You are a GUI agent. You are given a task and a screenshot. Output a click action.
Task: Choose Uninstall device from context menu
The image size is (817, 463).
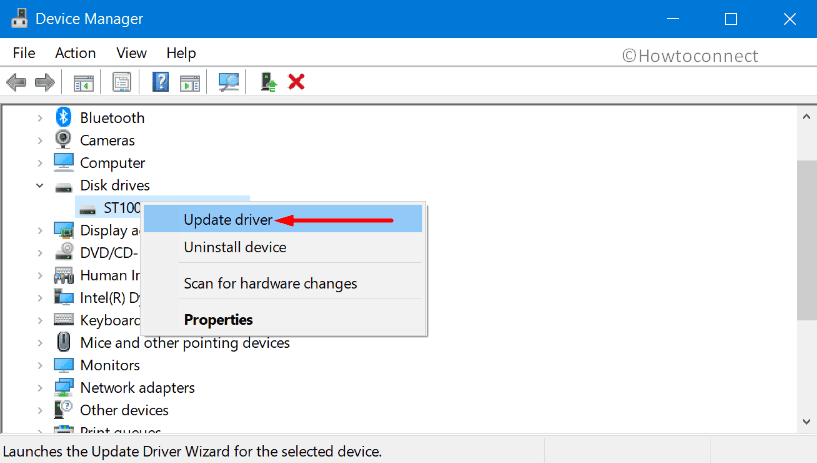click(x=283, y=247)
